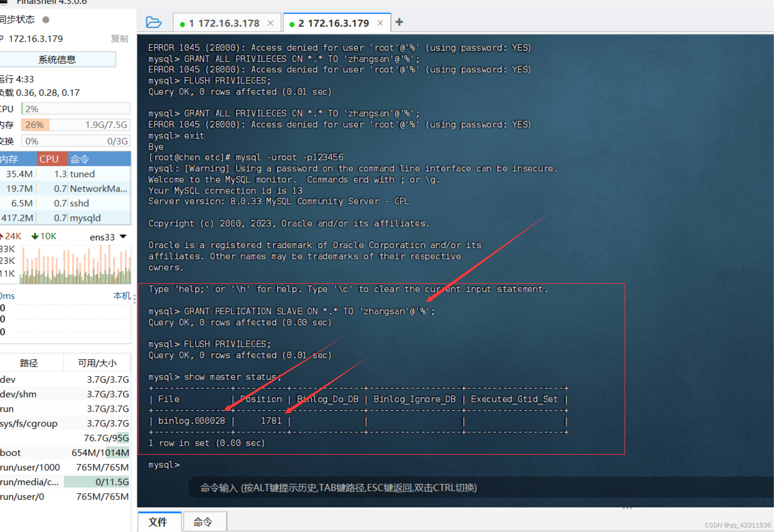The height and width of the screenshot is (532, 777).
Task: Click the 10K download speed indicator
Action: tap(44, 236)
